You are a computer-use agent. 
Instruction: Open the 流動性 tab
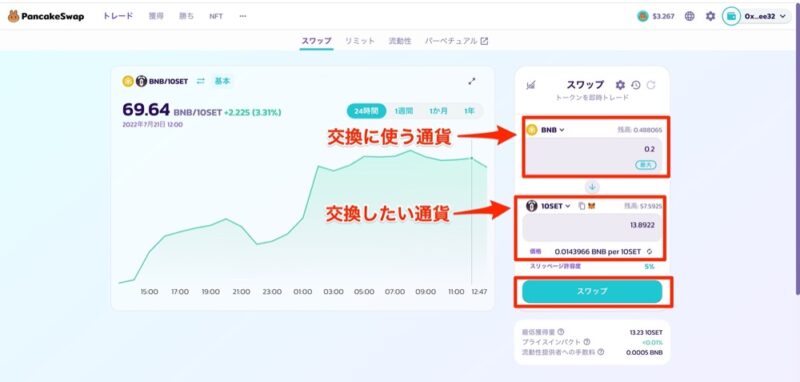coord(400,41)
